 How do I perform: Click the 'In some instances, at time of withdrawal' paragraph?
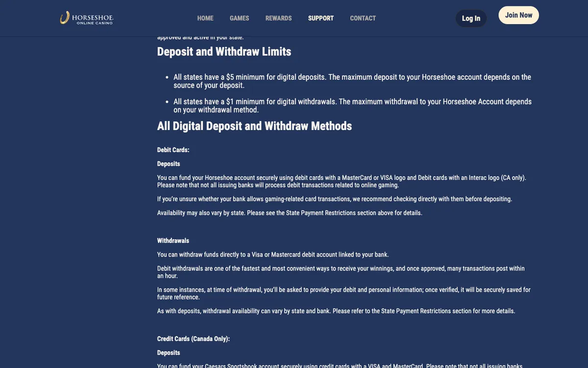tap(344, 293)
